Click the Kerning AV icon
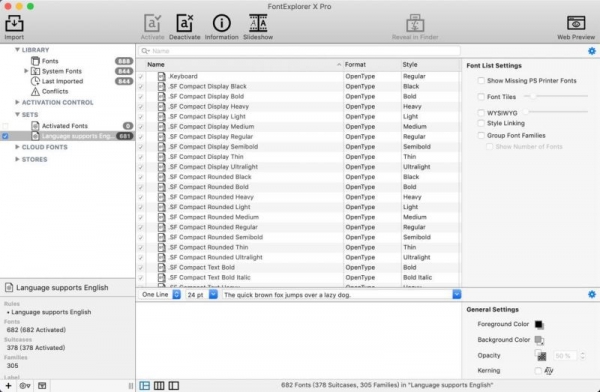This screenshot has height=392, width=600. (x=549, y=371)
